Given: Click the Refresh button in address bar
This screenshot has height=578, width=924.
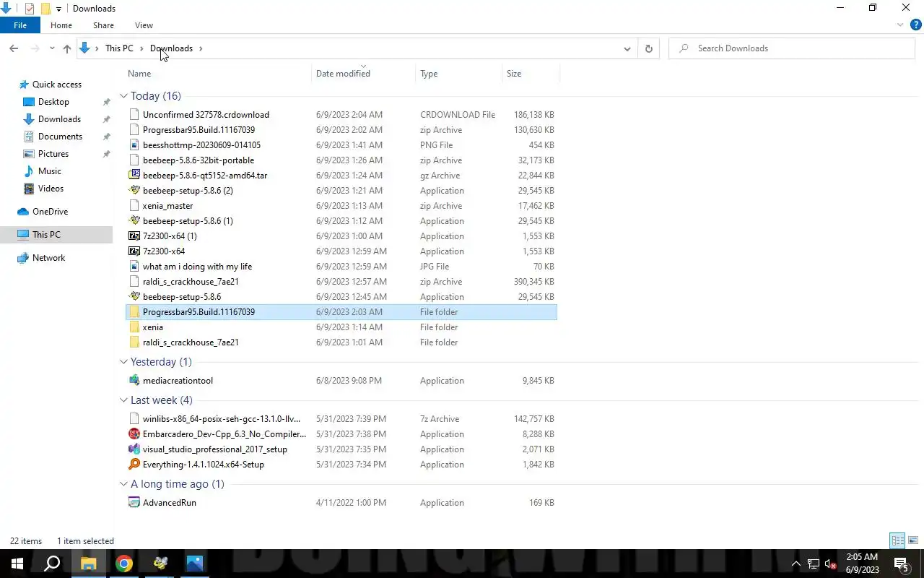Looking at the screenshot, I should pos(648,48).
